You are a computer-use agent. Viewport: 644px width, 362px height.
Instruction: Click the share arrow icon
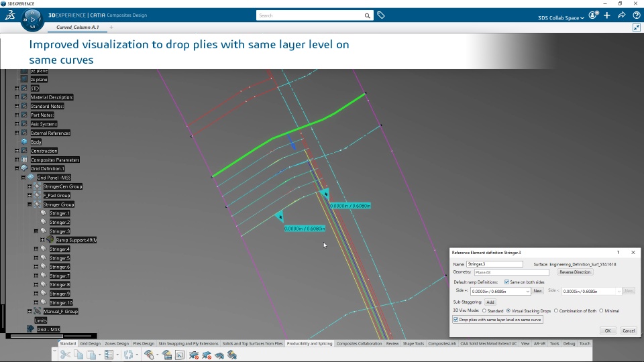click(x=622, y=15)
